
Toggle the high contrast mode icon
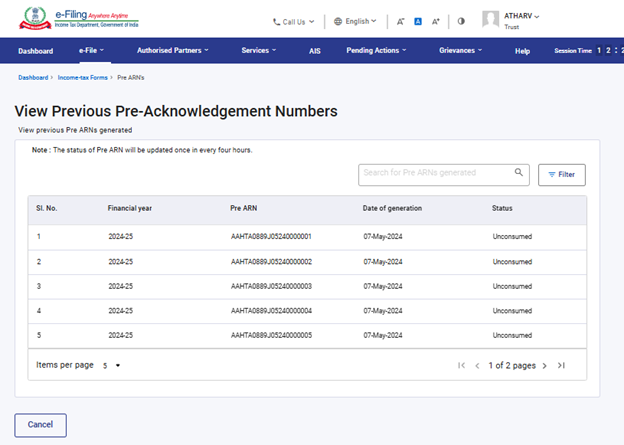pos(461,21)
